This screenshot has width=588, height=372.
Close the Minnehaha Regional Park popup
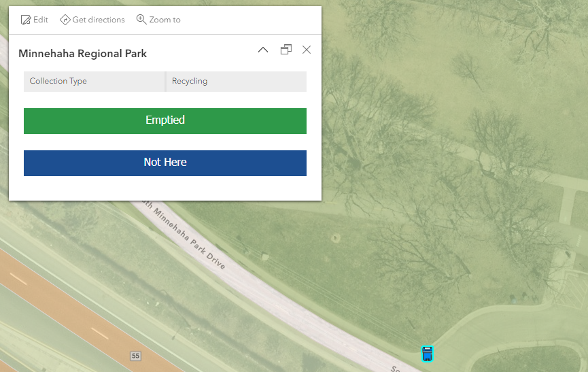click(x=307, y=50)
